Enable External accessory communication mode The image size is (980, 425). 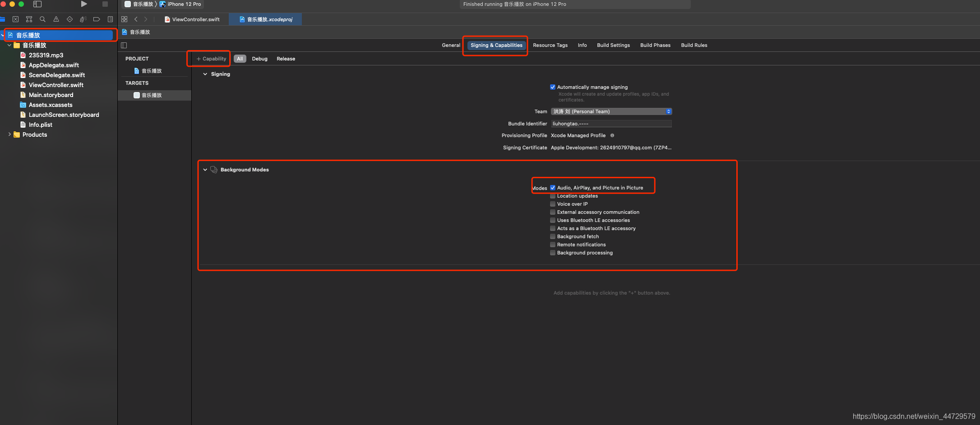pyautogui.click(x=552, y=212)
